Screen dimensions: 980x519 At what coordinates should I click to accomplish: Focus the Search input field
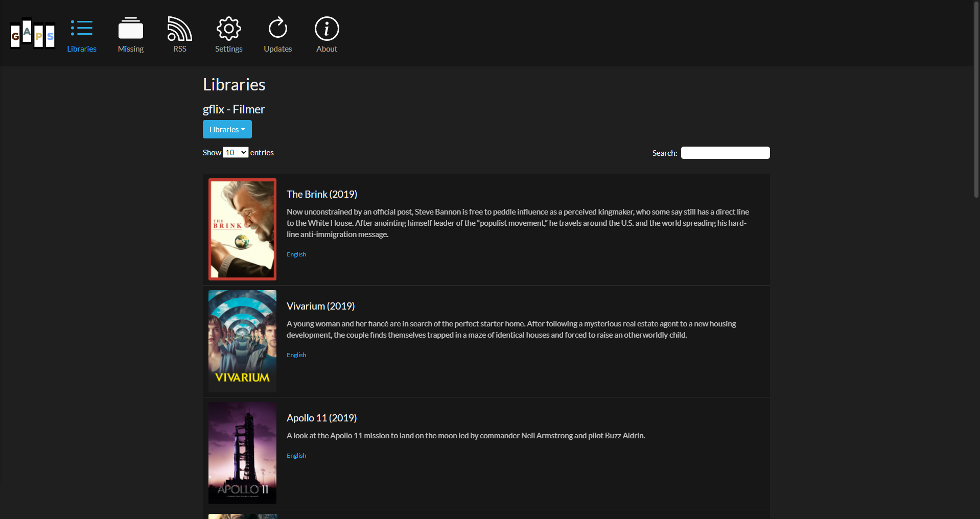click(725, 153)
